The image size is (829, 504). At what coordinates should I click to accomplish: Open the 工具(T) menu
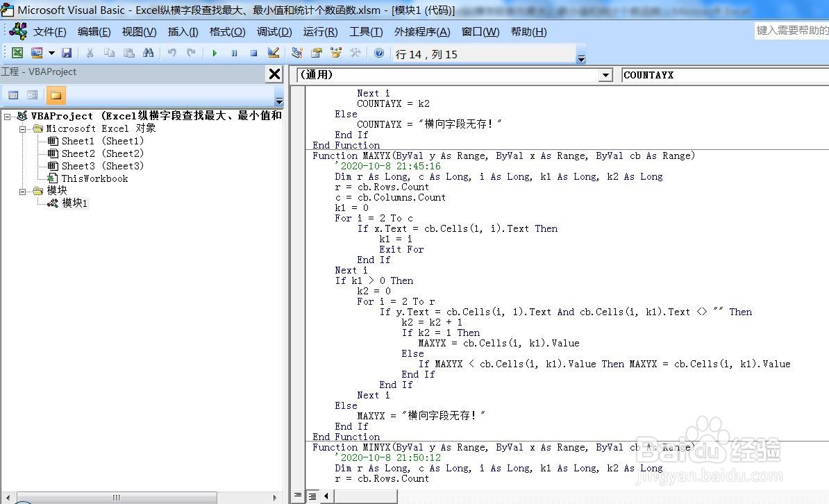[366, 32]
